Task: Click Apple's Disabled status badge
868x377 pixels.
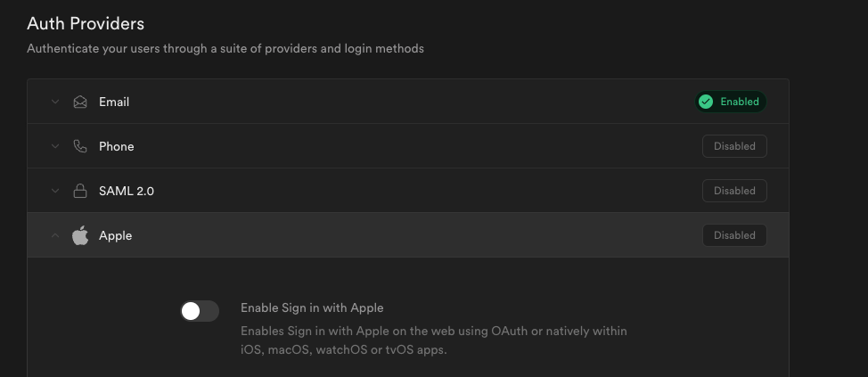Action: pyautogui.click(x=734, y=235)
